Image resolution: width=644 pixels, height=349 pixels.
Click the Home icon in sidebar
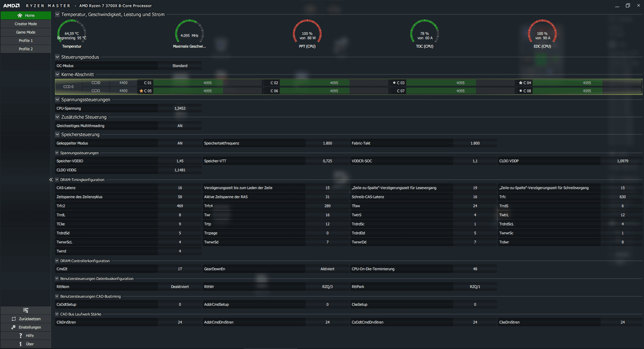tap(20, 15)
